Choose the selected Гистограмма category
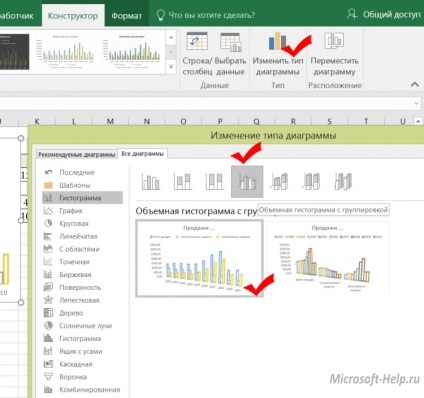The height and width of the screenshot is (398, 424). (82, 198)
